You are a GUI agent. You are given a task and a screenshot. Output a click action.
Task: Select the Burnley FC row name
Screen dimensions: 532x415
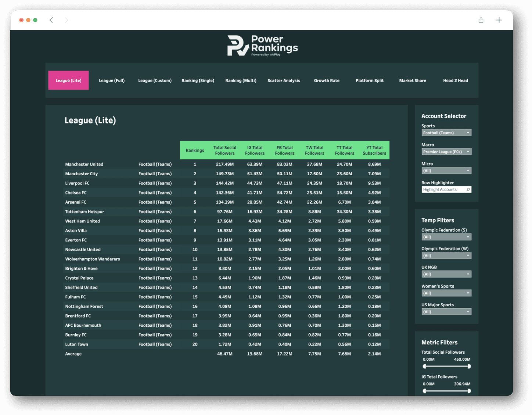coord(76,335)
